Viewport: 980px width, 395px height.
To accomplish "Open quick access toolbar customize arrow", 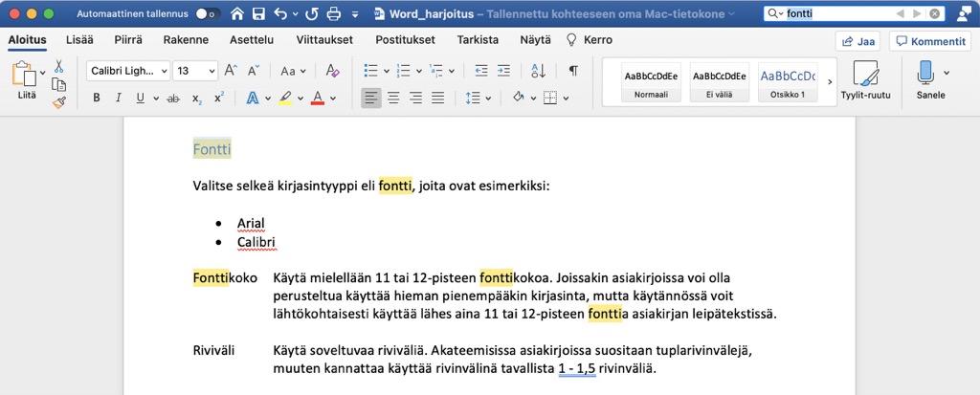I will [356, 13].
